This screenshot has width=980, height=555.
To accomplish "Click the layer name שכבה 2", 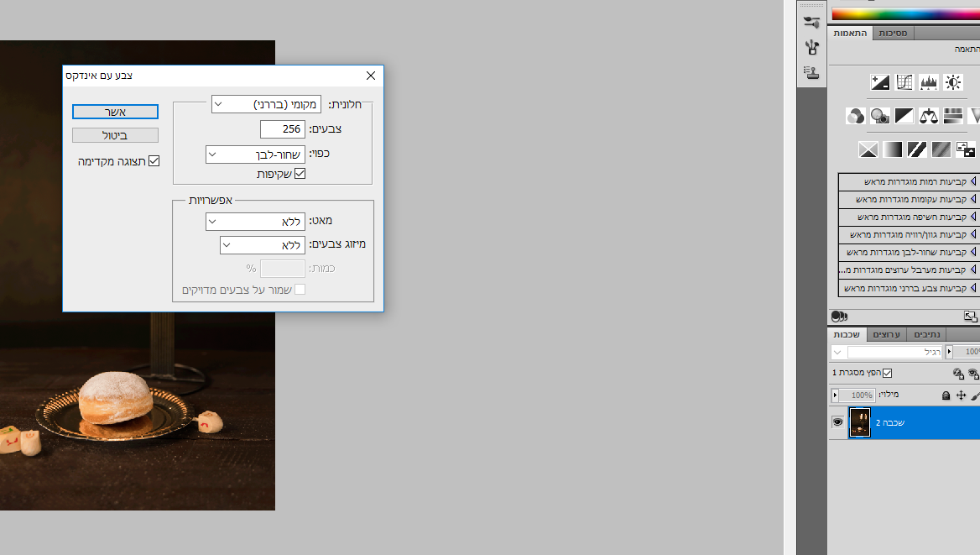I will [890, 423].
